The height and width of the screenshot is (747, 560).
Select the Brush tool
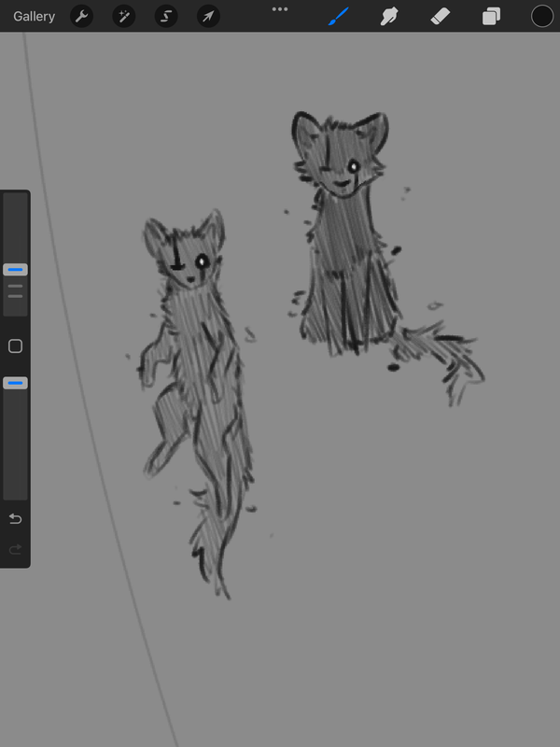(338, 17)
